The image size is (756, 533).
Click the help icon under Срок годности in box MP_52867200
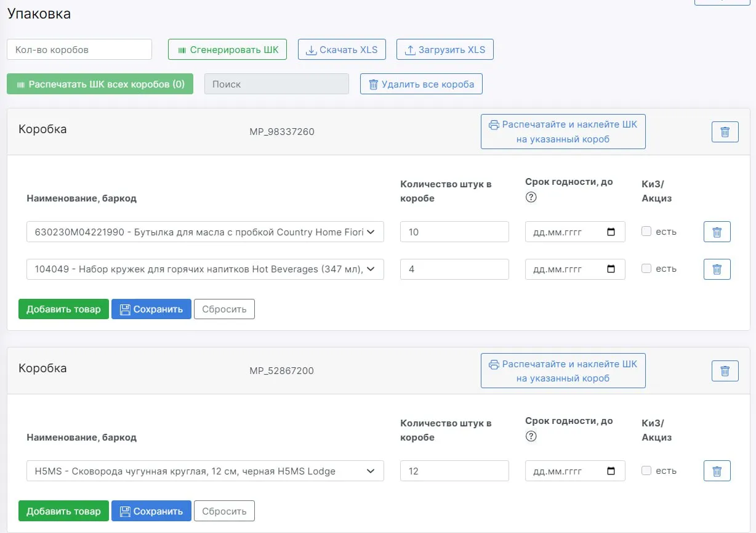[x=531, y=436]
